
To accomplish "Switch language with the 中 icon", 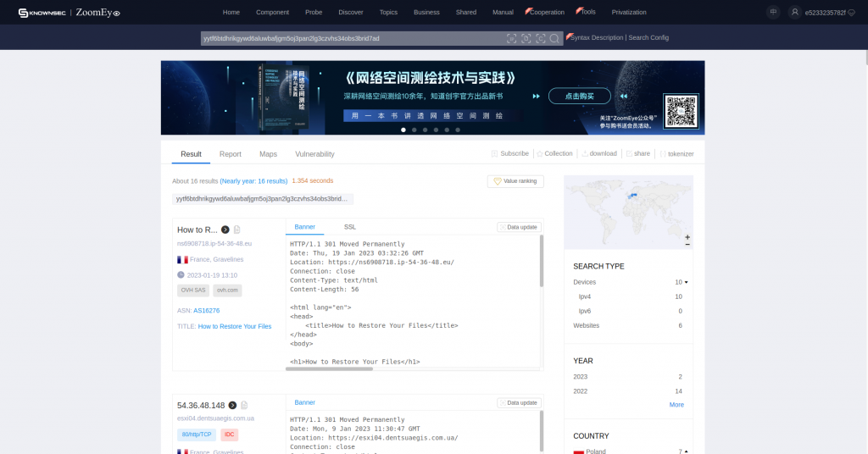I will (773, 12).
